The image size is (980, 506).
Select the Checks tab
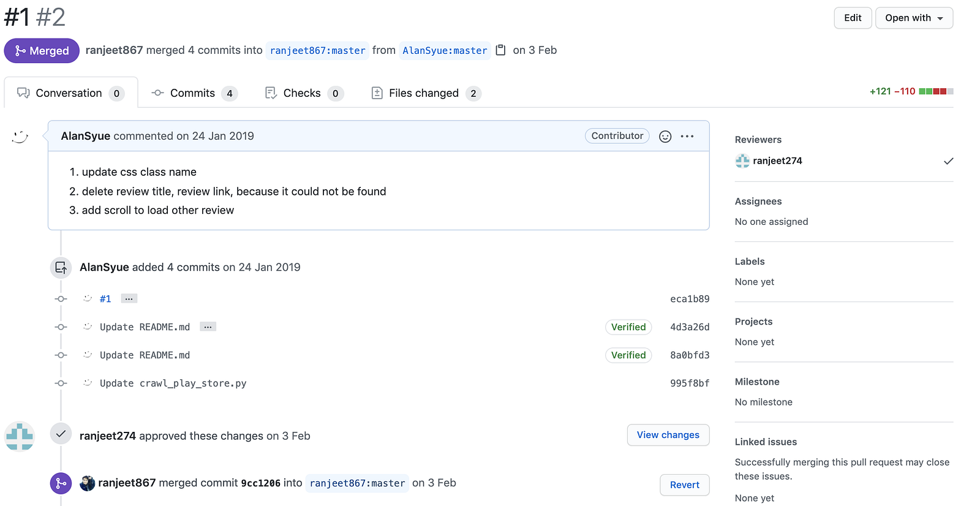(x=304, y=93)
